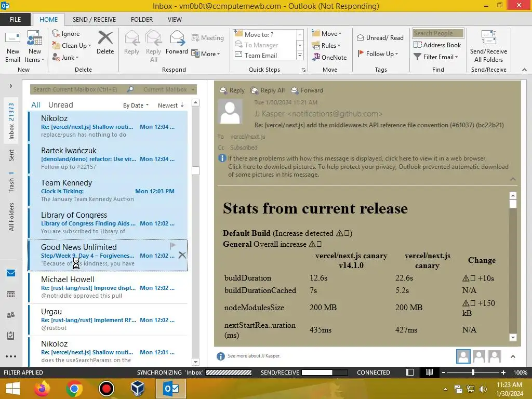Click Reply in the reading pane

click(x=232, y=90)
